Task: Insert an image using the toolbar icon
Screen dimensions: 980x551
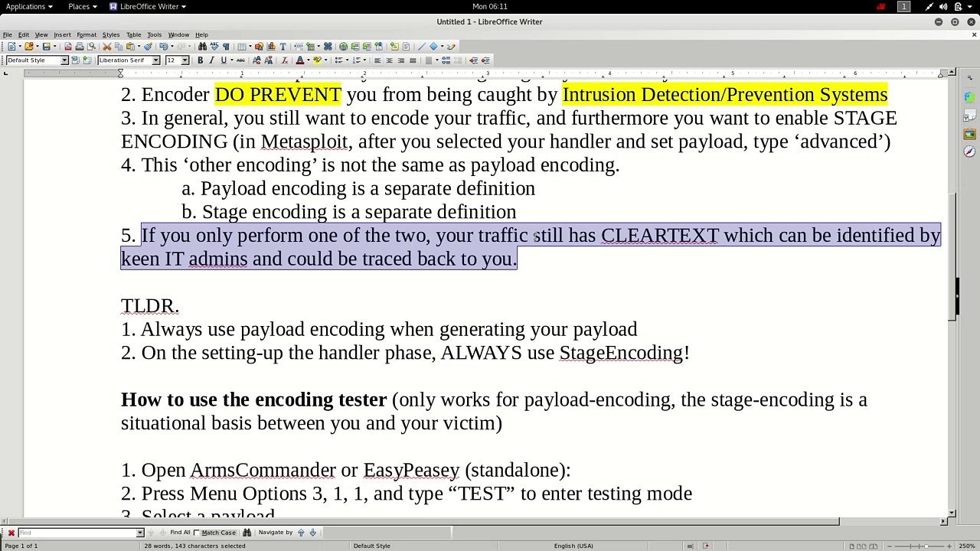Action: pyautogui.click(x=260, y=47)
